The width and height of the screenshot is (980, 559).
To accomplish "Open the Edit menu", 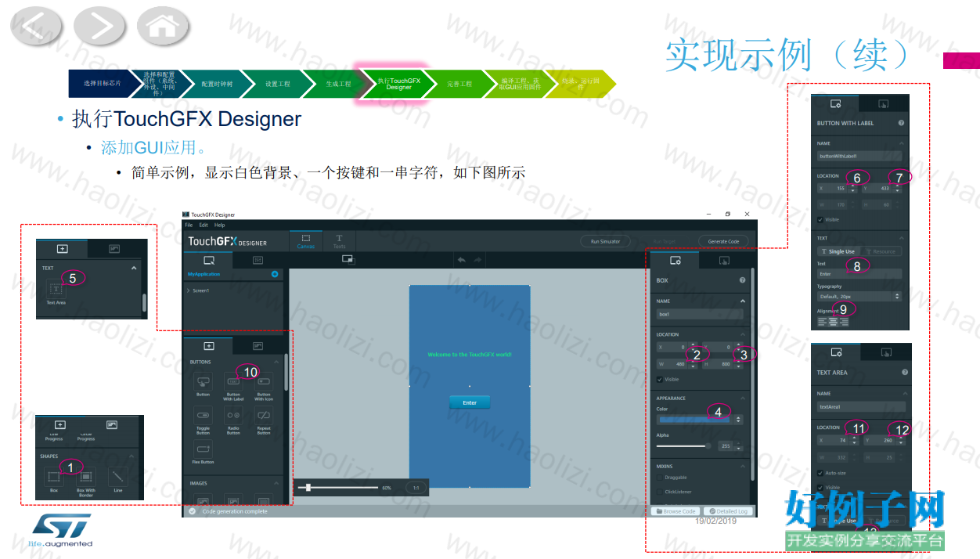I will point(204,225).
